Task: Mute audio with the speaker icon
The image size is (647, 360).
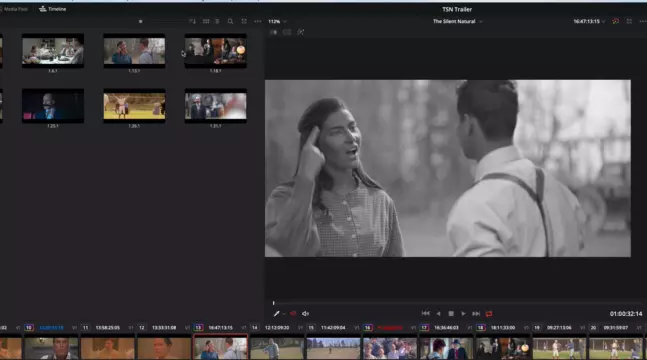Action: [305, 314]
